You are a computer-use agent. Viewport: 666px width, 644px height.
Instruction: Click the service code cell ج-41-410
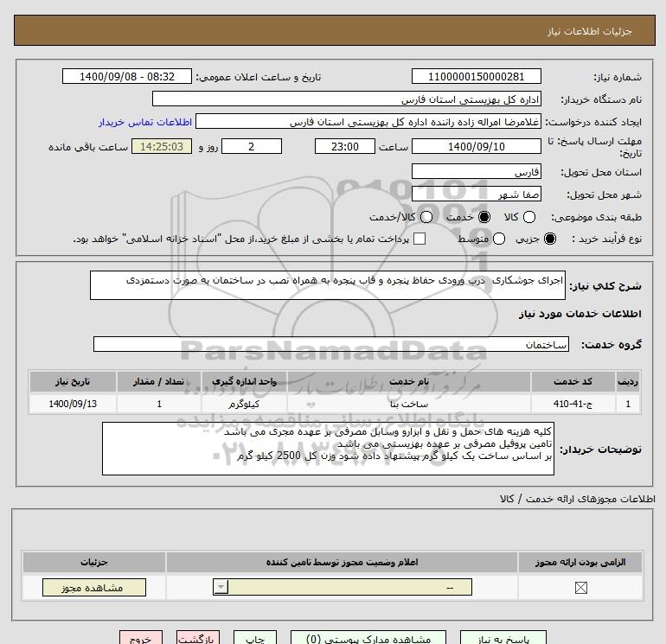573,404
